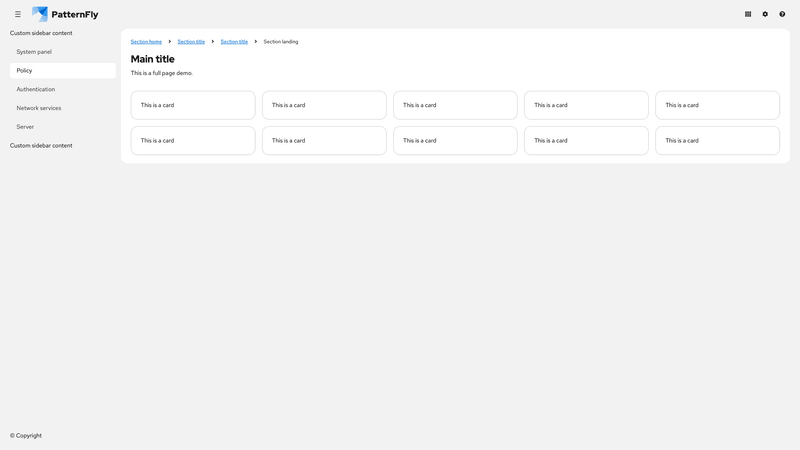Click the PatternFly logo
This screenshot has width=800, height=450.
(x=65, y=14)
